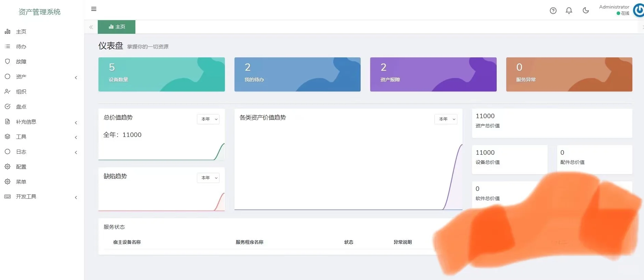Open the 设备数量 teal card
Image resolution: width=644 pixels, height=280 pixels.
[x=162, y=74]
